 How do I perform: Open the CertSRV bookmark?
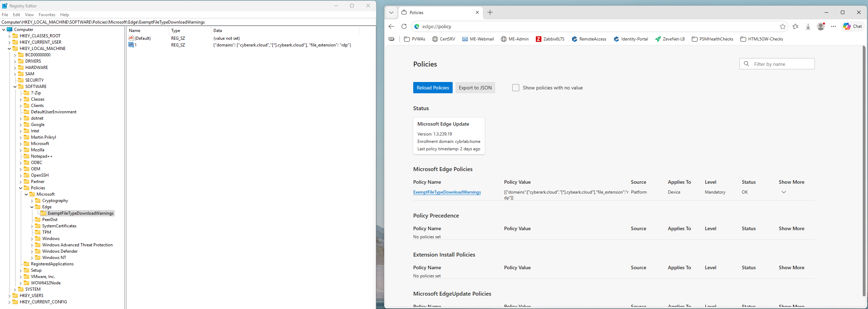point(444,39)
